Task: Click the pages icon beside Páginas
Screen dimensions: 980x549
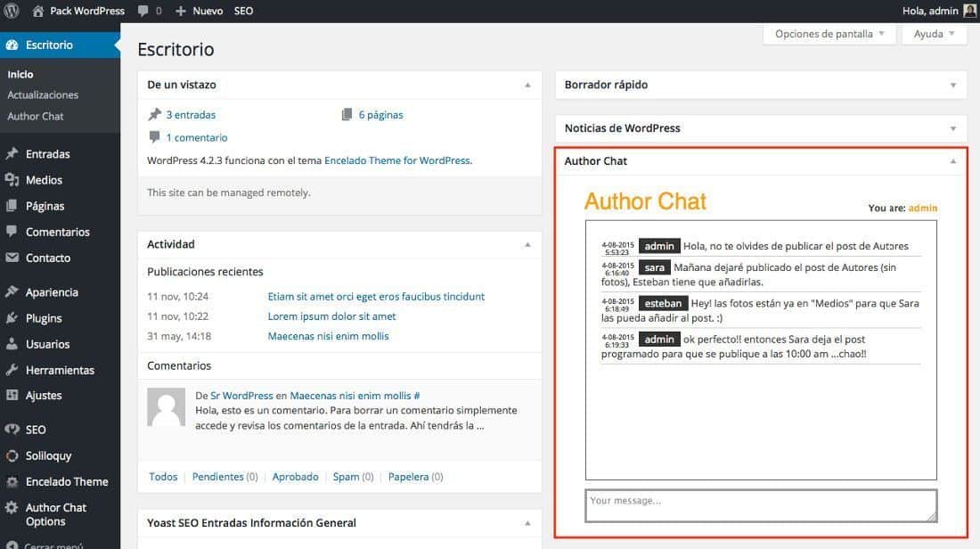Action: 12,206
